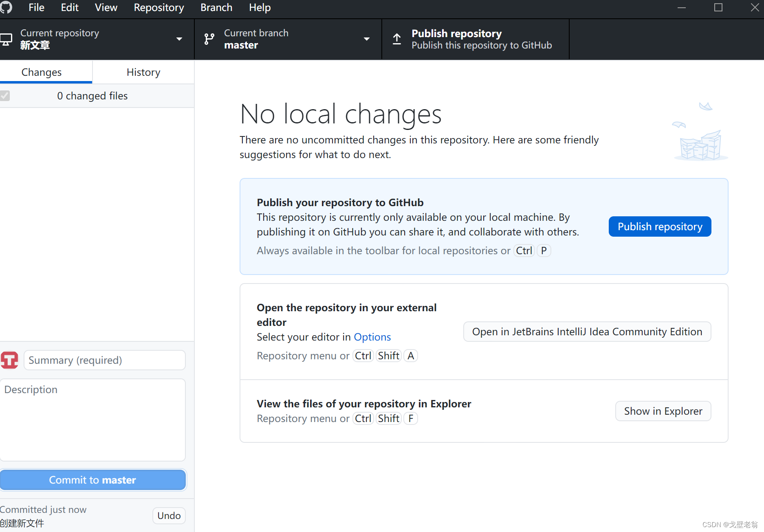The height and width of the screenshot is (532, 764).
Task: Expand the Current branch dropdown arrow
Action: [367, 39]
